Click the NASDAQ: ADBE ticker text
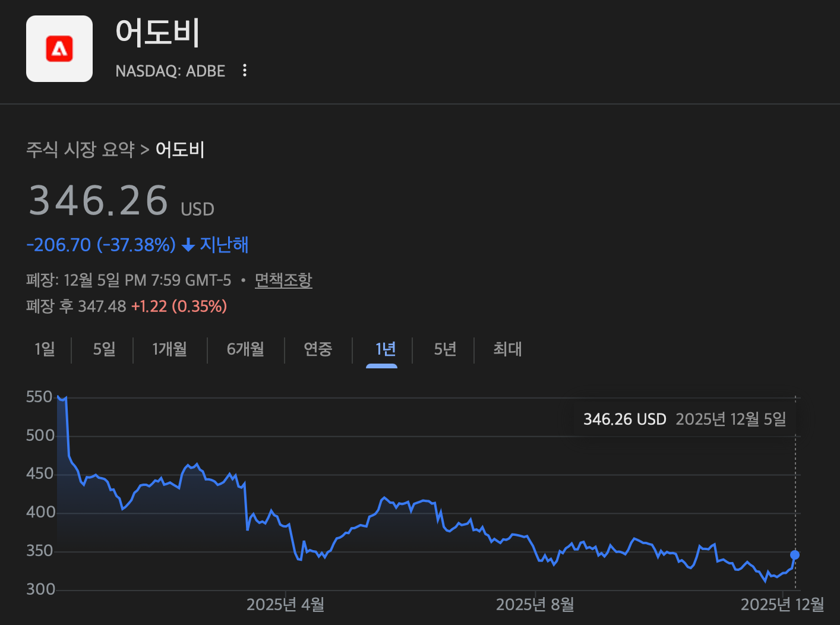 pyautogui.click(x=170, y=71)
